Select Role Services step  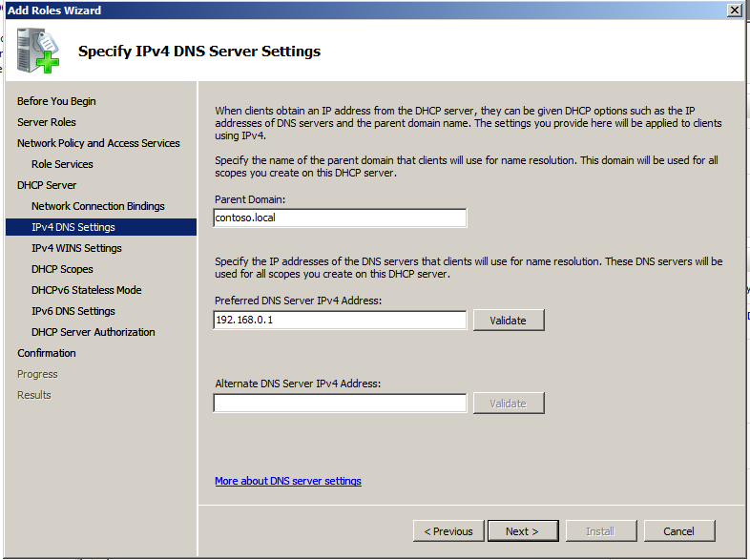(x=62, y=164)
